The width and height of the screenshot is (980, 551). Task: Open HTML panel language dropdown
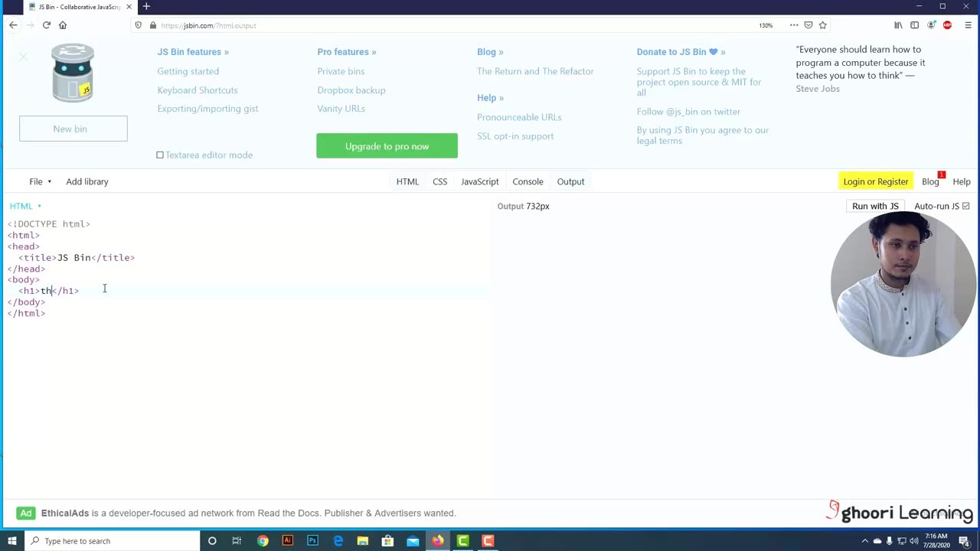(25, 206)
